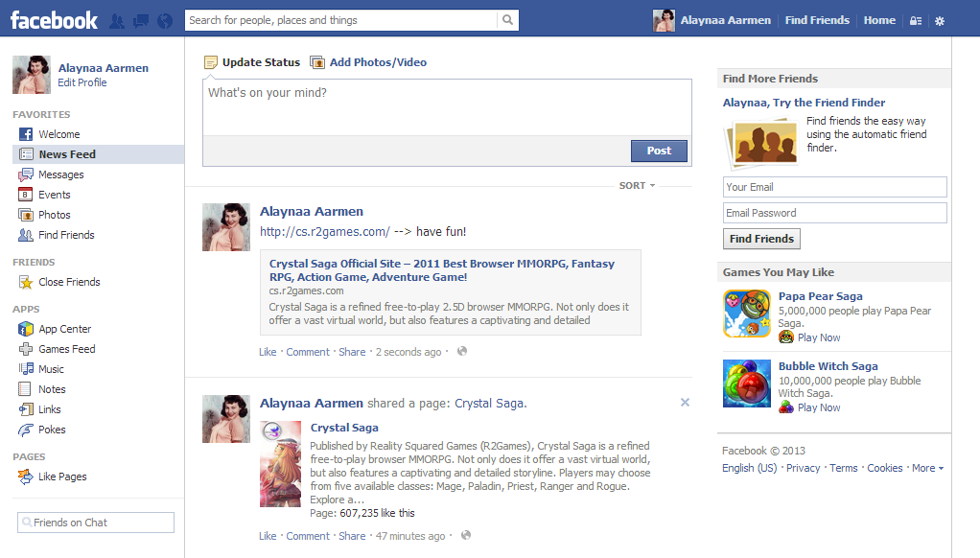
Task: Expand the More footer dropdown
Action: pyautogui.click(x=927, y=469)
